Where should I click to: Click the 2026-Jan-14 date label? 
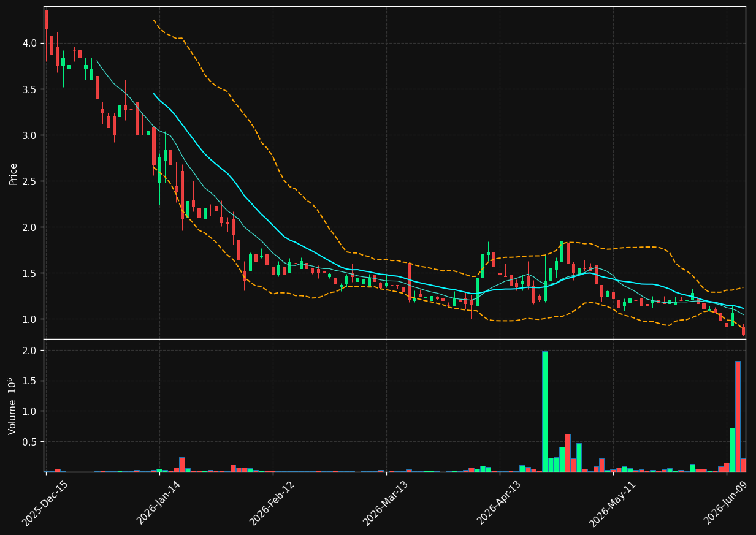tap(158, 503)
